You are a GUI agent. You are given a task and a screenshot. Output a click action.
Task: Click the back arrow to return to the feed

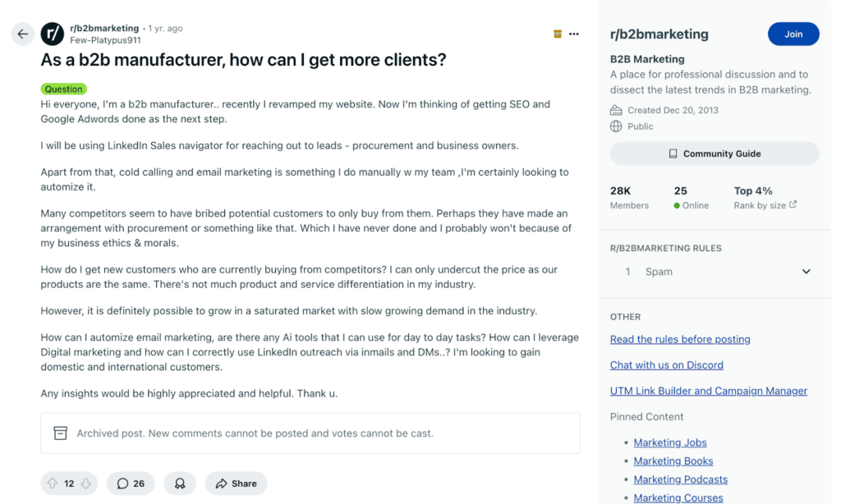click(23, 34)
